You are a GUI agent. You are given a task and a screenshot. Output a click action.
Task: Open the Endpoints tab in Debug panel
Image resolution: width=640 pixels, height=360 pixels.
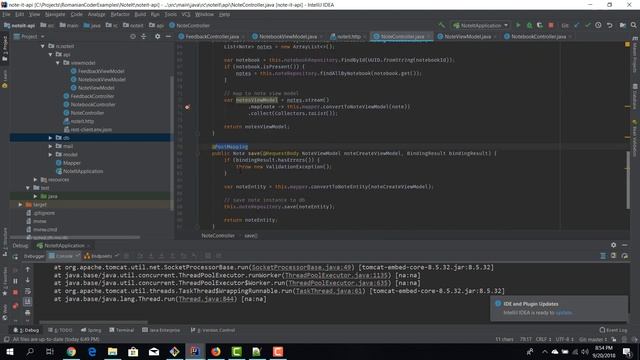pos(101,256)
